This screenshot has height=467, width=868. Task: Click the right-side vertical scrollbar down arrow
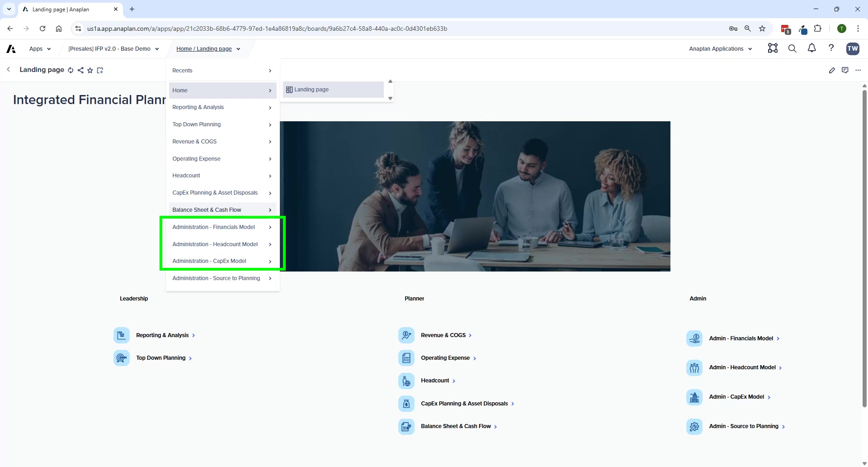864,462
